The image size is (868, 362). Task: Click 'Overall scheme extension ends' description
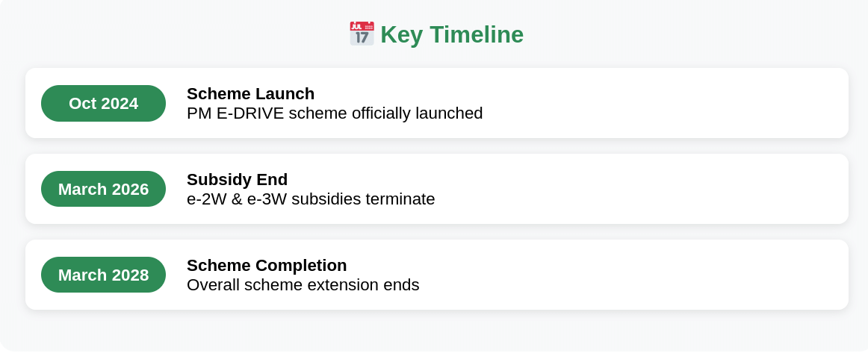tap(303, 285)
